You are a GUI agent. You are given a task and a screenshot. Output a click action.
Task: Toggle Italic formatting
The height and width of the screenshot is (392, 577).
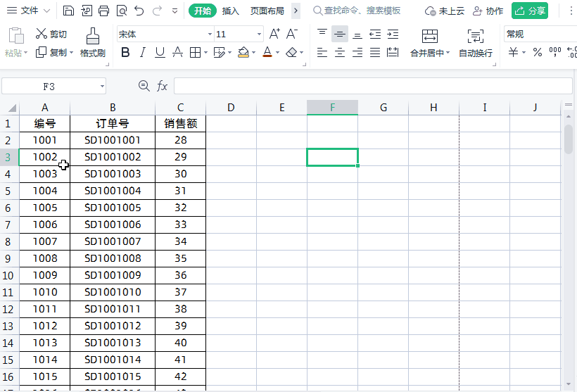coord(142,53)
